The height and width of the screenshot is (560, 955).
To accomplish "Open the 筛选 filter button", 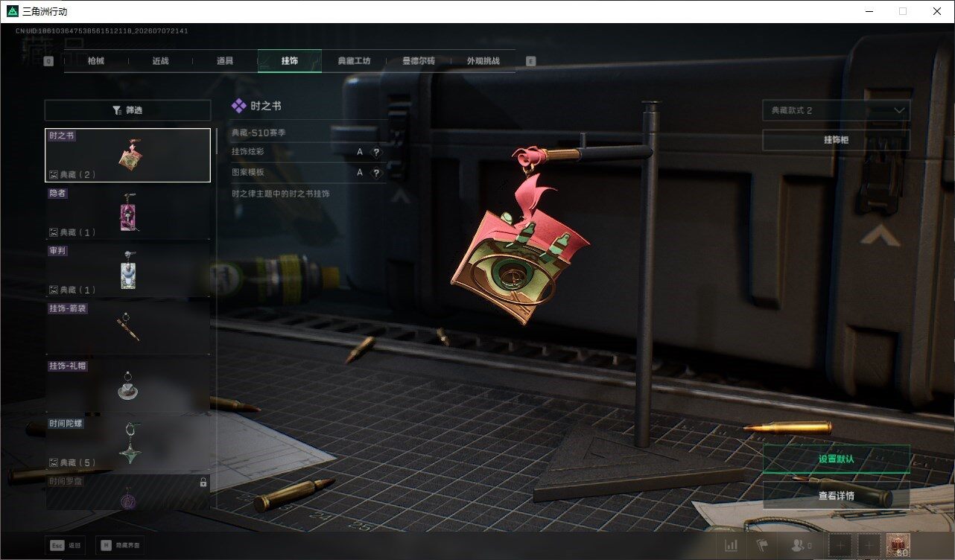I will (127, 110).
